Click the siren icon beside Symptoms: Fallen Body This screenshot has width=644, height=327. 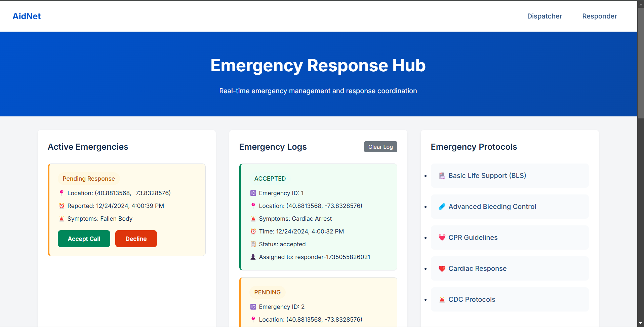(x=62, y=219)
